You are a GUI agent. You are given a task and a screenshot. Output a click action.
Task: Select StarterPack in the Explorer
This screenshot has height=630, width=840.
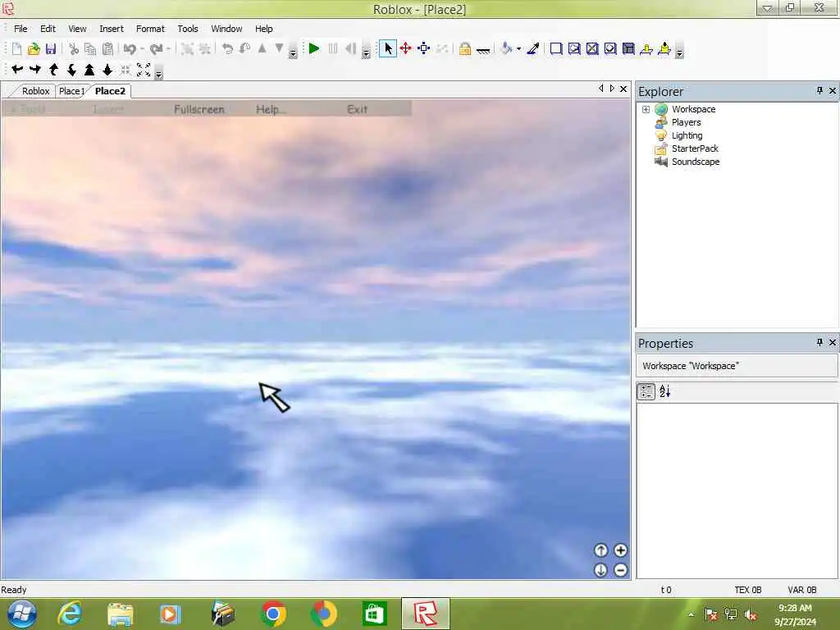[x=695, y=148]
